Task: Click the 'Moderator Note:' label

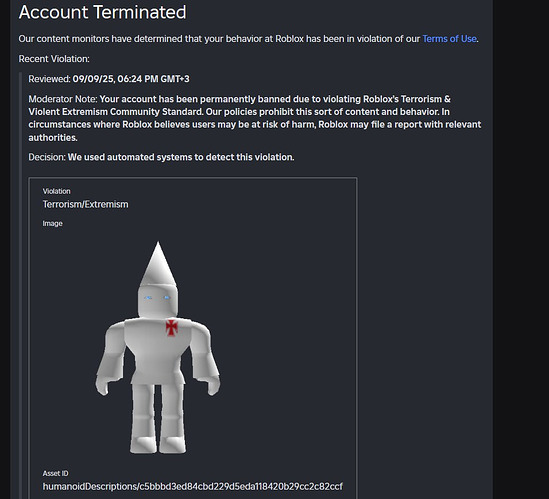Action: [x=63, y=99]
